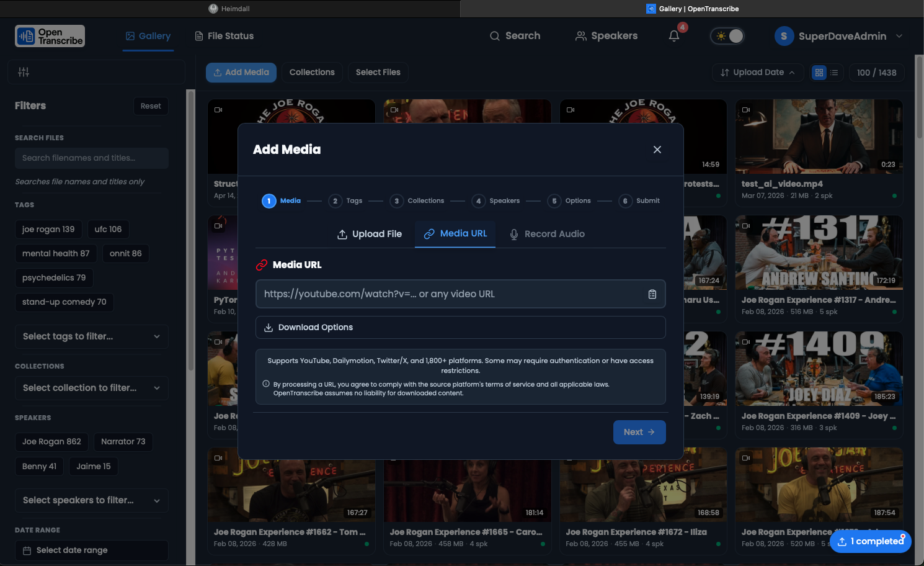Open the File Status navigation tab
This screenshot has height=566, width=924.
point(224,36)
